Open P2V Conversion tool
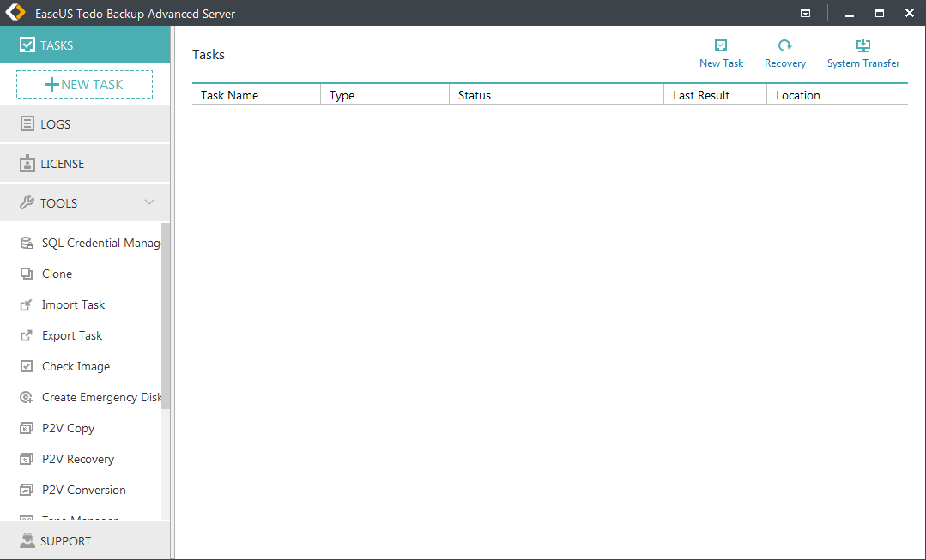The image size is (926, 560). tap(84, 491)
